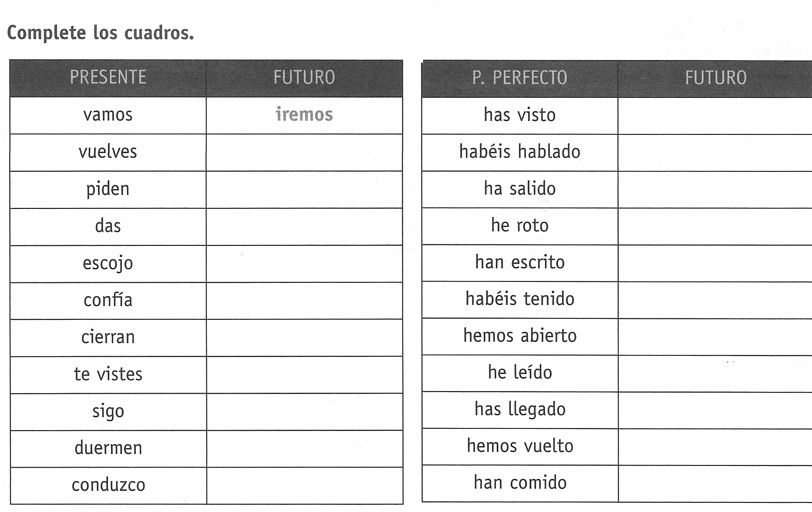Select the blank future cell next to "das"
812x512 pixels.
click(304, 227)
